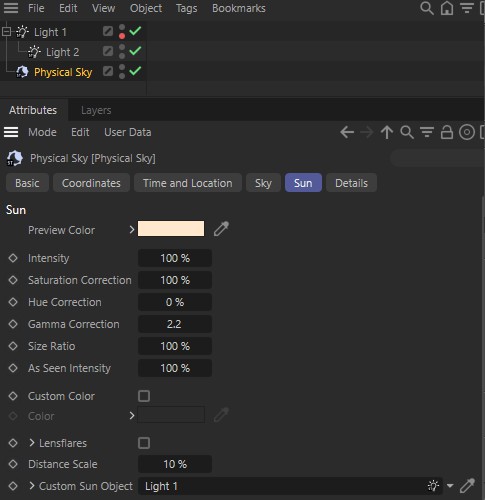Click the Preview Color swatch
The height and width of the screenshot is (500, 485).
(171, 229)
